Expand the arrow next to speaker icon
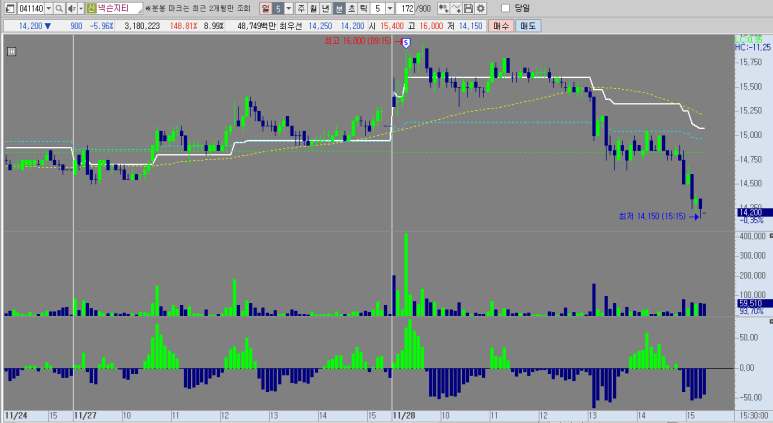 (x=81, y=8)
